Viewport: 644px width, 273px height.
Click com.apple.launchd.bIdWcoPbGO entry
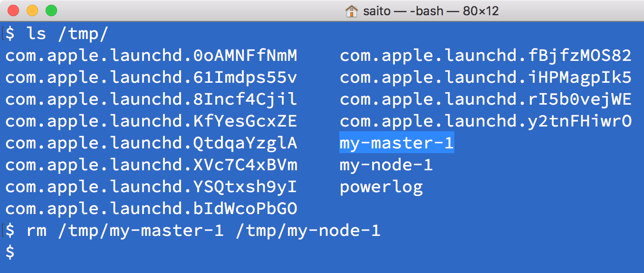[151, 209]
